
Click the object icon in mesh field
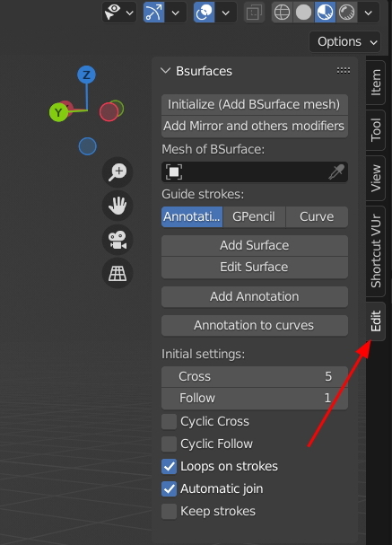174,171
